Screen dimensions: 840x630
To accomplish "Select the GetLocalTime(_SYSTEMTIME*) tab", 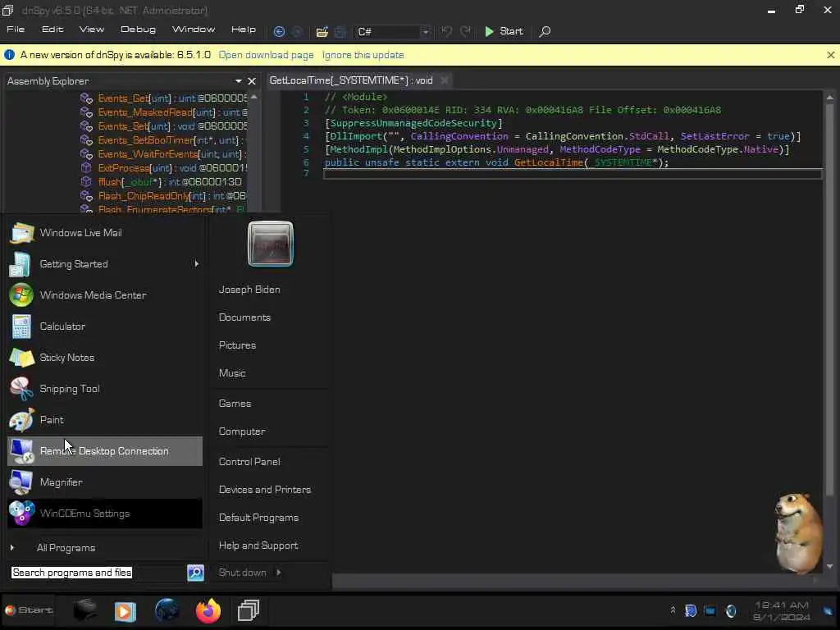I will (x=351, y=80).
